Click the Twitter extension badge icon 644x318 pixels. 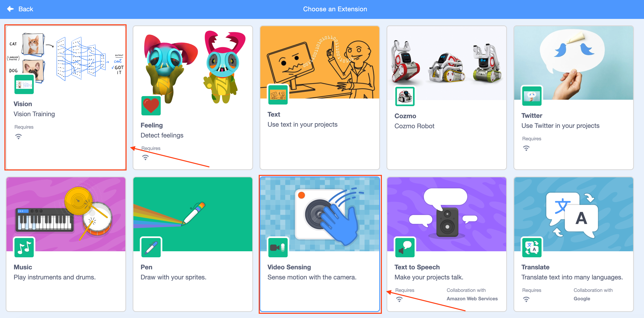pyautogui.click(x=532, y=96)
